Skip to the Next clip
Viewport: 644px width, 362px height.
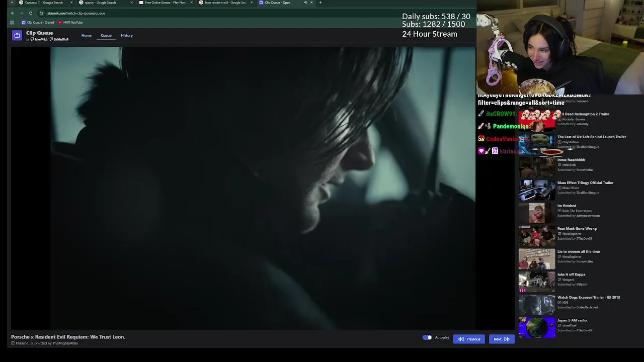point(502,339)
